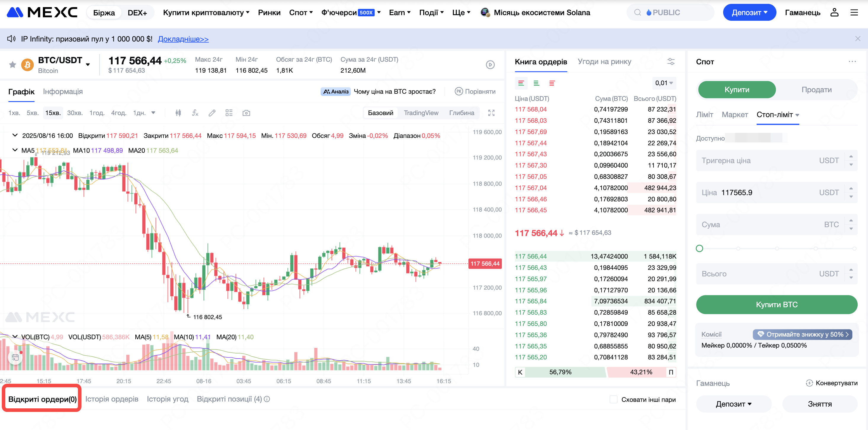
Task: Follow the Докладніше>> announcement link
Action: tap(183, 39)
